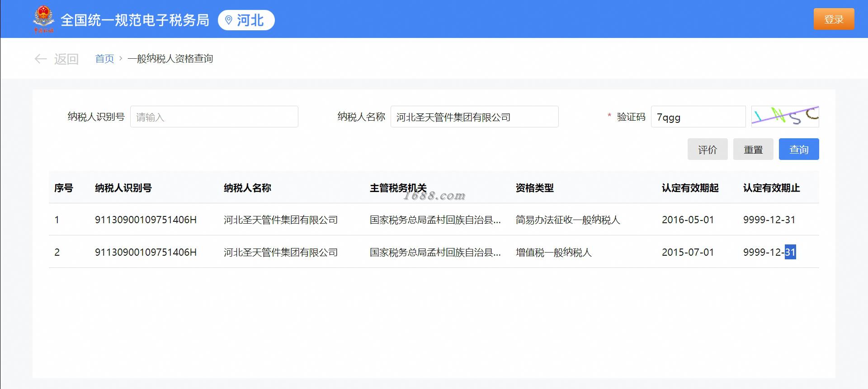The width and height of the screenshot is (868, 389).
Task: Click sequence number 1 cell
Action: tap(57, 220)
